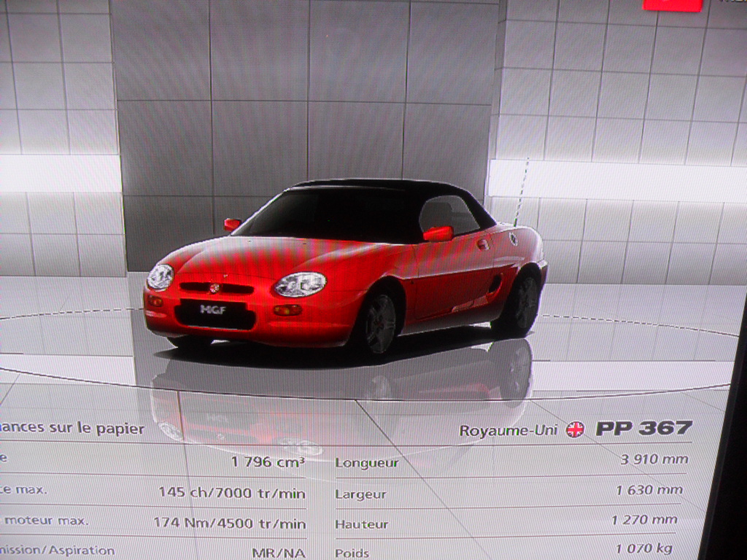
Task: Click the Hauteur label
Action: click(x=362, y=525)
